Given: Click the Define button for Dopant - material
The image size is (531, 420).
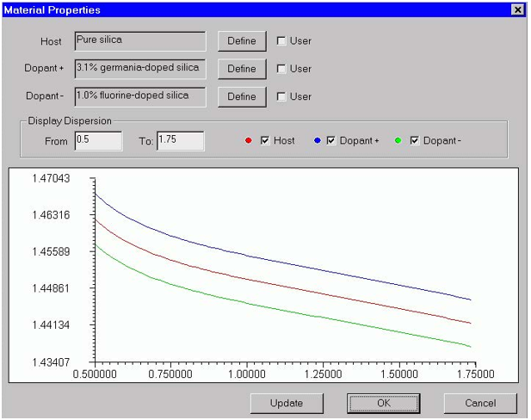Looking at the screenshot, I should coord(242,96).
